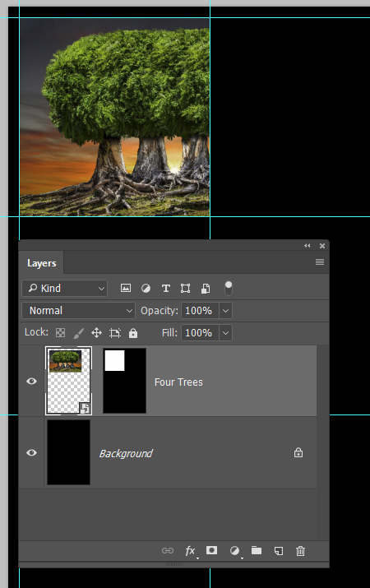Add a layer style with fx button
Screen dimensions: 370x588
tap(191, 551)
